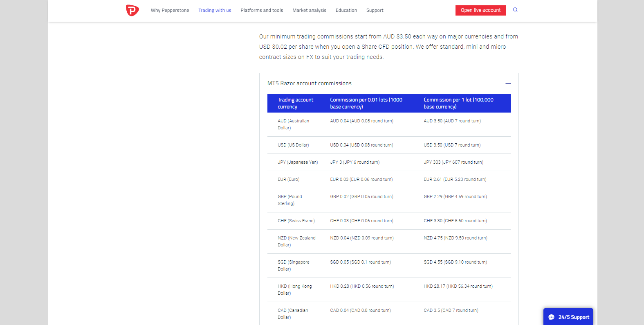Click the SGD 0.05 (SGD 0.1 round turn) cell
The image size is (644, 325).
click(361, 262)
